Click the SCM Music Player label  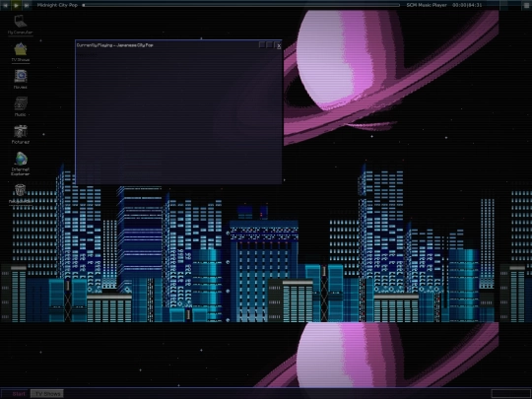(x=427, y=5)
